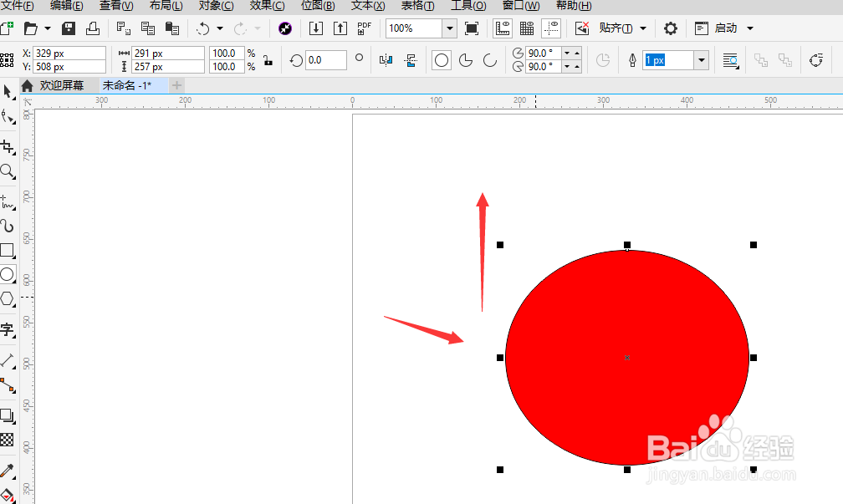Click the Copy icon
The width and height of the screenshot is (843, 504).
coord(148,28)
